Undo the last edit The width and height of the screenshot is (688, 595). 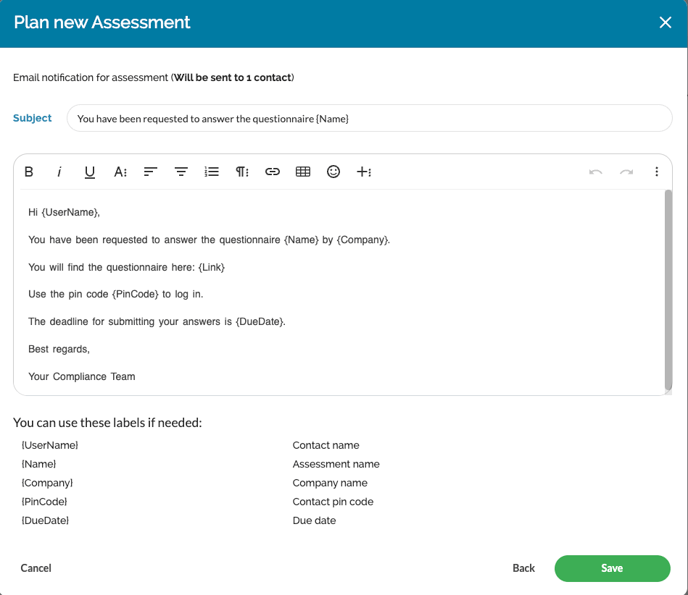(x=596, y=172)
